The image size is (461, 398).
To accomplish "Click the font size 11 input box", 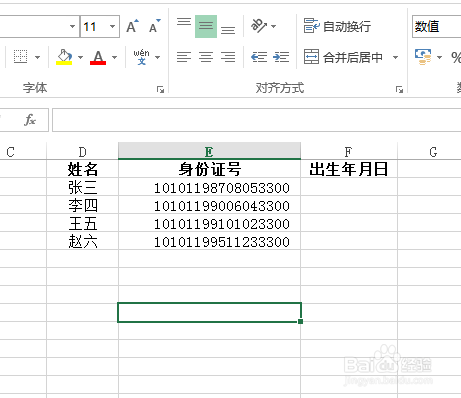I will 94,26.
